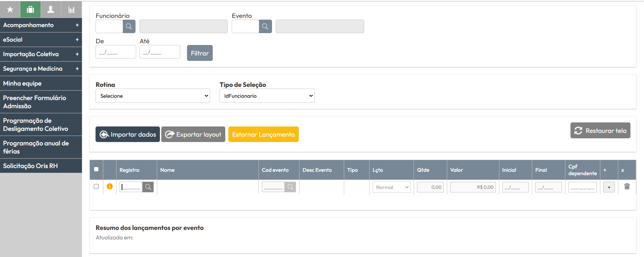Click the Evento search magnifier icon

coord(265,26)
